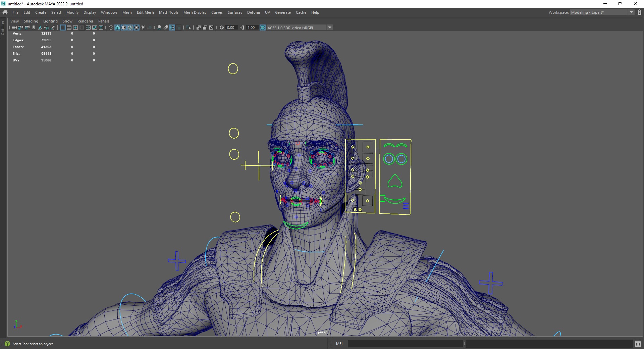Toggle the XRay icon
The width and height of the screenshot is (644, 349).
click(x=199, y=28)
